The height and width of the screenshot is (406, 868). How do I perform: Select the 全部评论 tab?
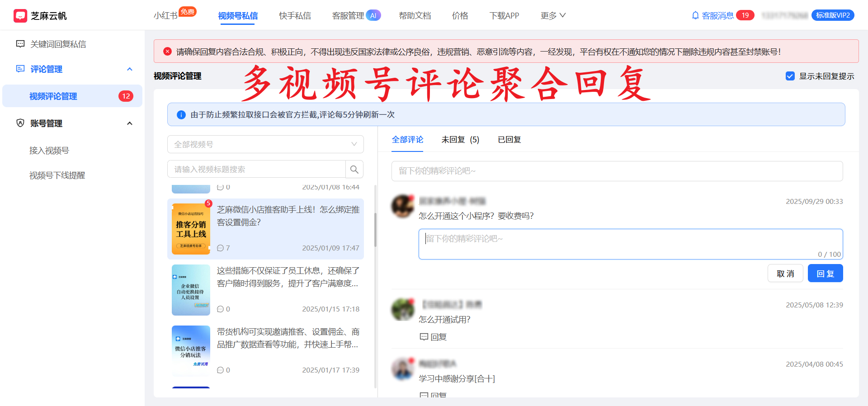tap(407, 140)
